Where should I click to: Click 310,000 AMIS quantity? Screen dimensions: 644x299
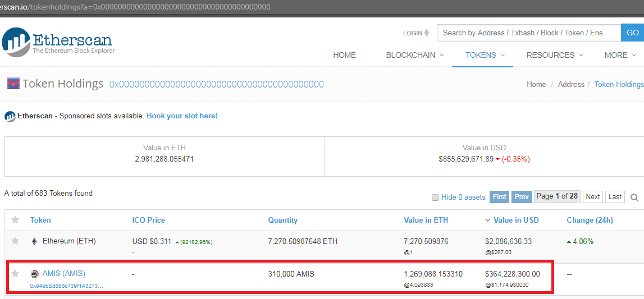click(x=291, y=274)
